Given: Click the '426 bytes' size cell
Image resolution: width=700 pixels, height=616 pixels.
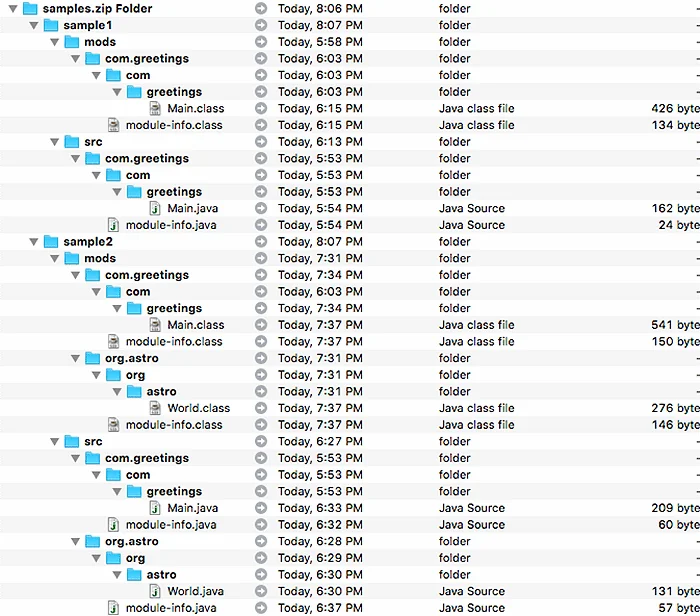Looking at the screenshot, I should [675, 108].
